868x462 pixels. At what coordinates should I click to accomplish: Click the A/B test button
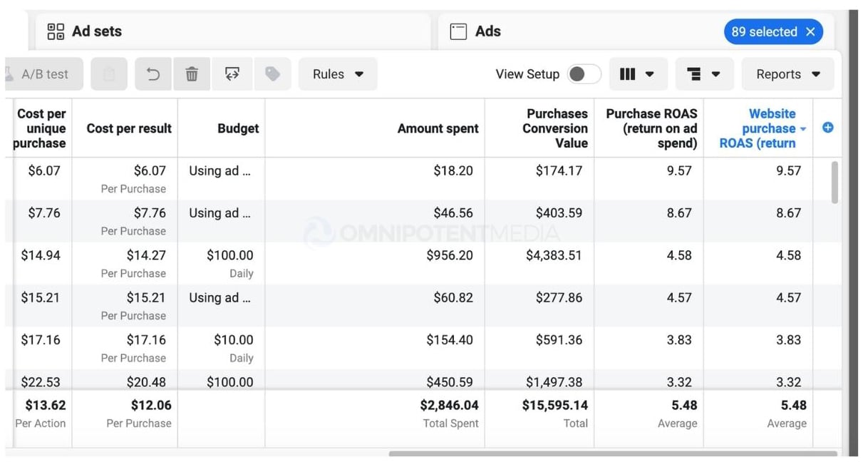tap(44, 74)
